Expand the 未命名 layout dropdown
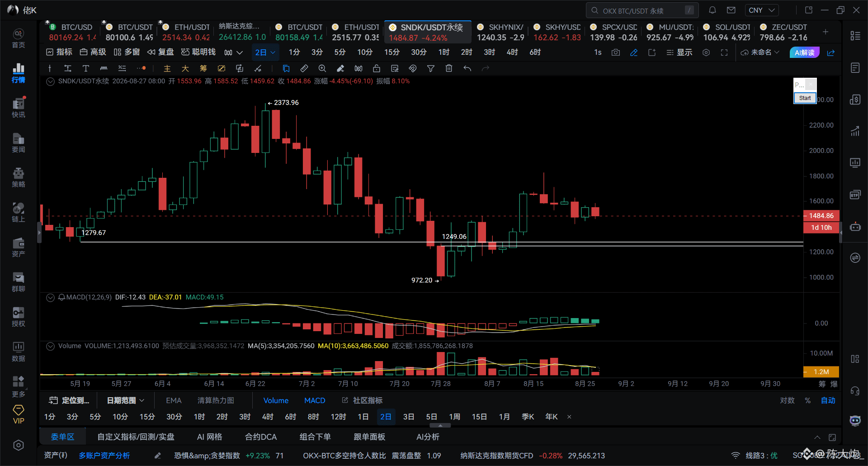 coord(760,52)
